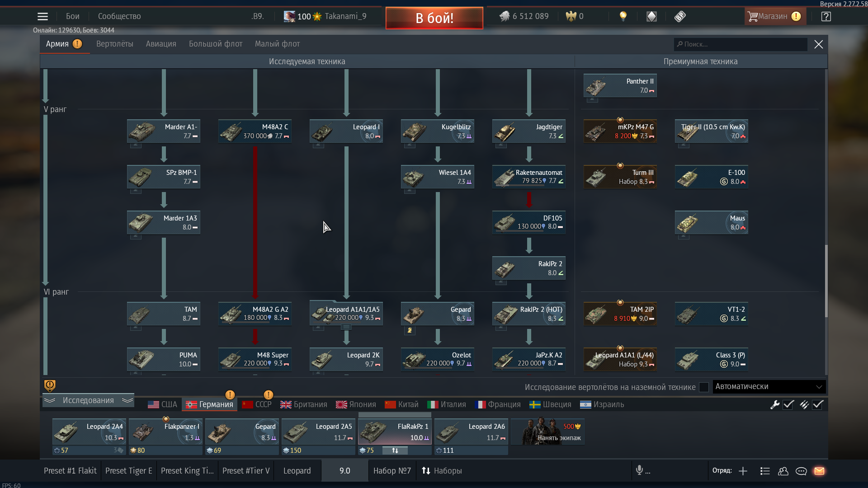The height and width of the screenshot is (488, 868).
Task: Select the США nation tab
Action: [x=163, y=404]
